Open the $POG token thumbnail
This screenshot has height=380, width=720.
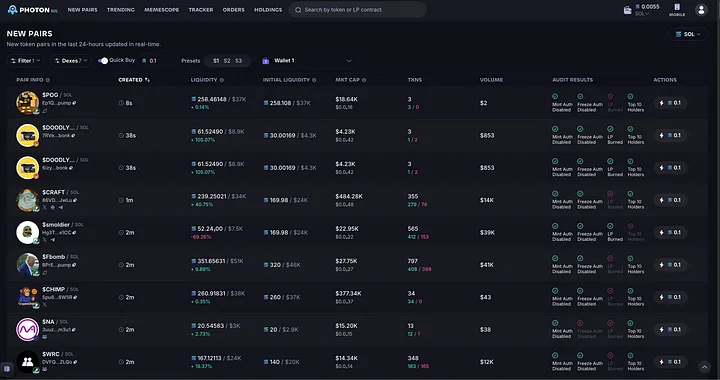pos(28,103)
